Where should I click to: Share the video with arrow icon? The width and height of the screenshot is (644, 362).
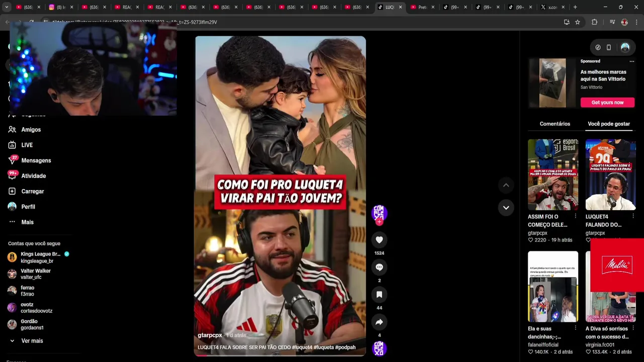[379, 322]
